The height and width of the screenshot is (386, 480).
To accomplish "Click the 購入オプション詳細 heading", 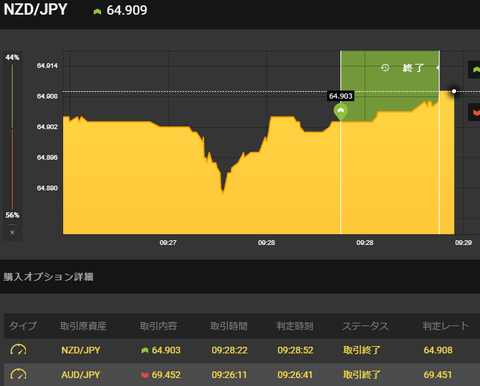I will (x=48, y=277).
